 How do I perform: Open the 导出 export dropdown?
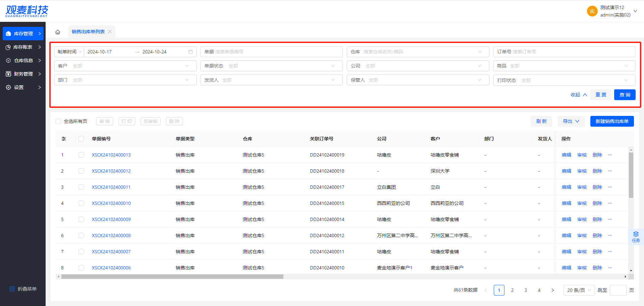pos(571,121)
